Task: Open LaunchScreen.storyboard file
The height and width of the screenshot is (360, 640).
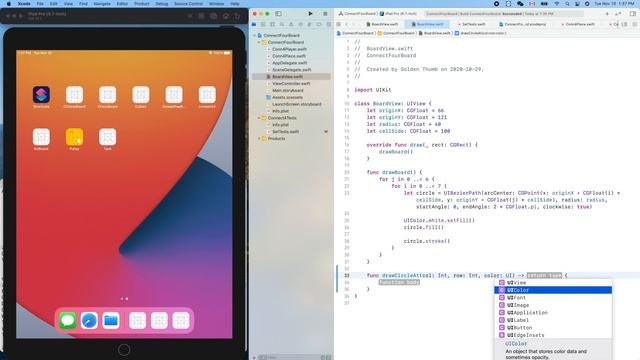Action: [x=296, y=104]
